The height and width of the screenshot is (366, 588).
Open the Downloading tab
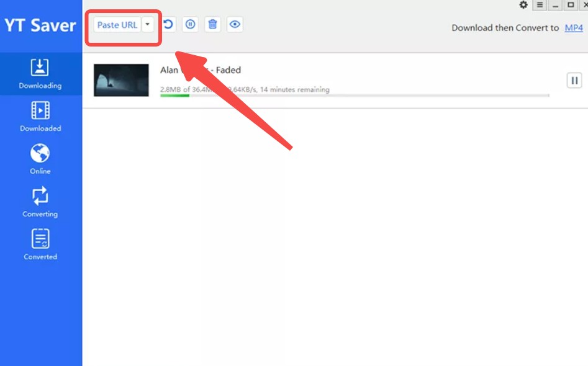[x=40, y=74]
